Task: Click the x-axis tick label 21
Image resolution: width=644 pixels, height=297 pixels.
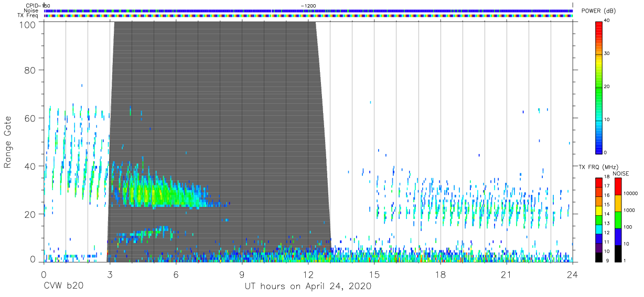Action: (507, 274)
